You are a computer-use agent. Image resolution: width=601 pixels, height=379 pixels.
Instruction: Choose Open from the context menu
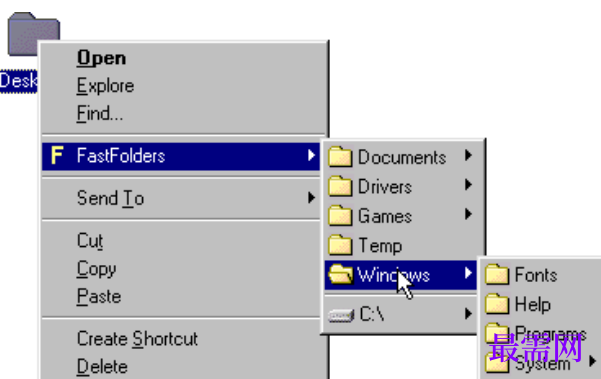(x=101, y=58)
